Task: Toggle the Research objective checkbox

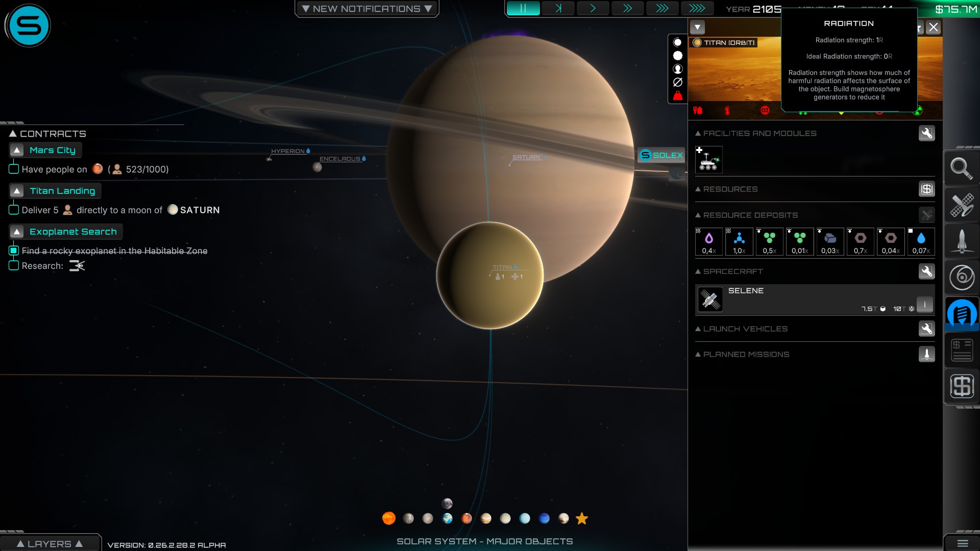Action: pos(14,265)
